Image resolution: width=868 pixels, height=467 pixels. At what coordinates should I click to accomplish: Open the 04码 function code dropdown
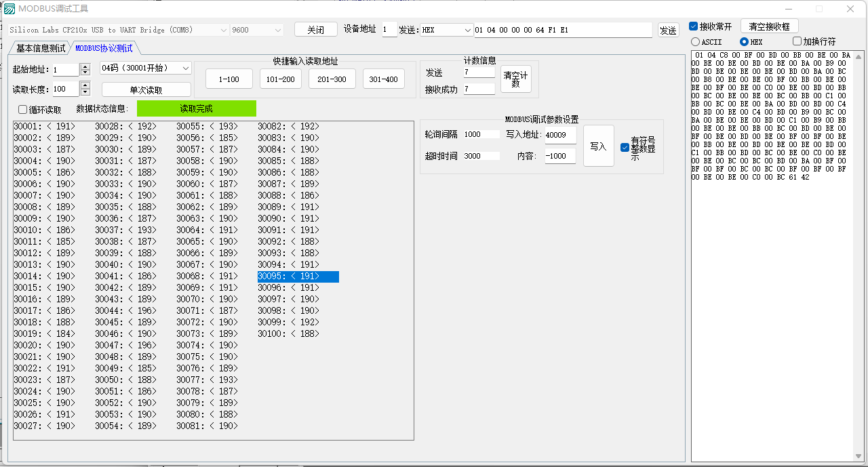146,68
